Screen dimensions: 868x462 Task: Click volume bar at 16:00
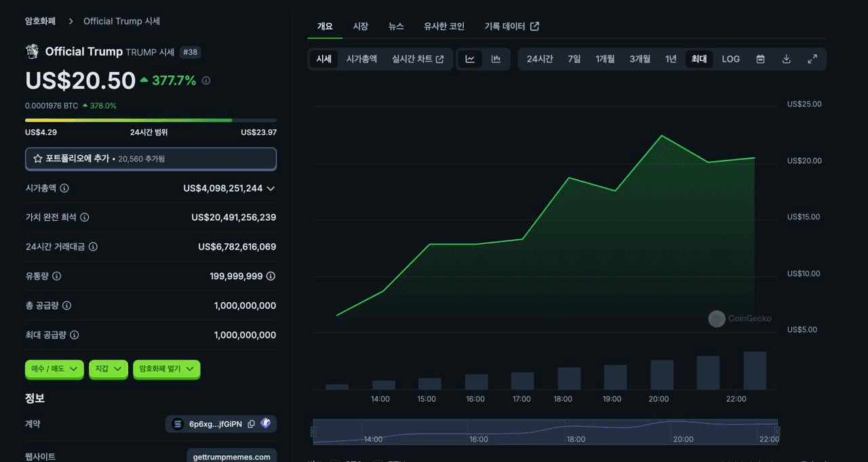(477, 381)
